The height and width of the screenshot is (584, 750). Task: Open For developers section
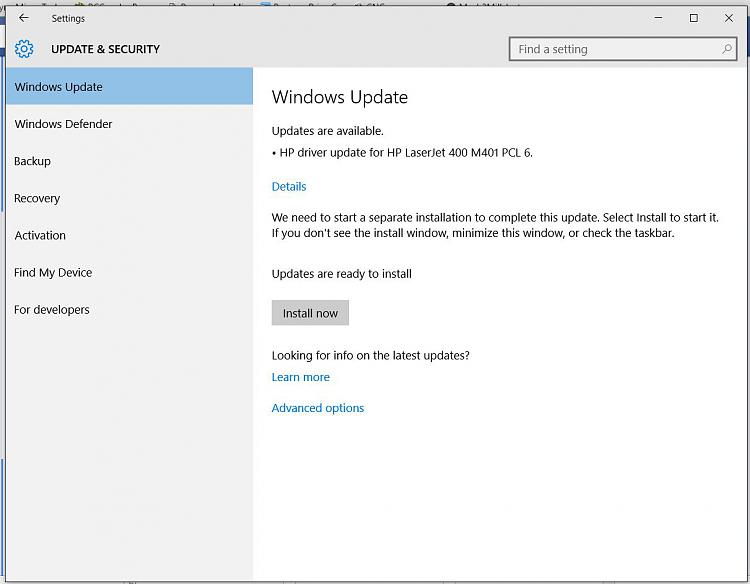point(130,309)
